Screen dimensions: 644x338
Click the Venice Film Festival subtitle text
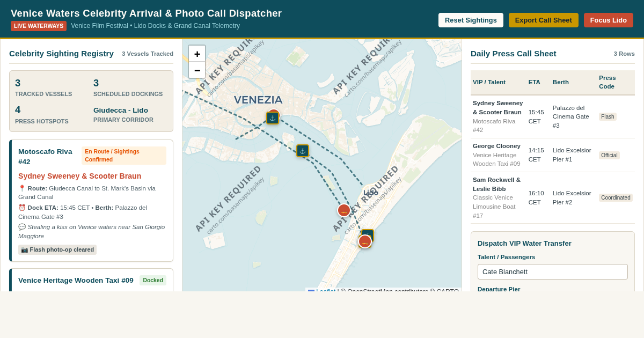click(x=155, y=26)
